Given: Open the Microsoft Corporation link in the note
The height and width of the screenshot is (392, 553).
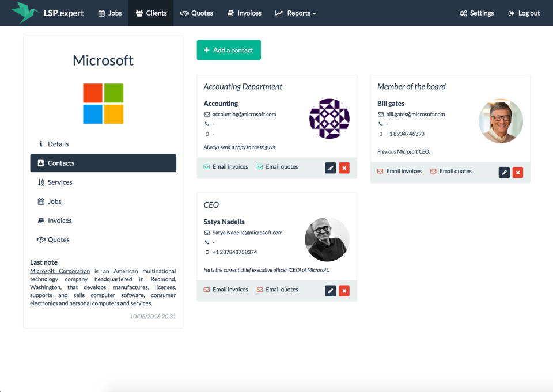Looking at the screenshot, I should 59,271.
